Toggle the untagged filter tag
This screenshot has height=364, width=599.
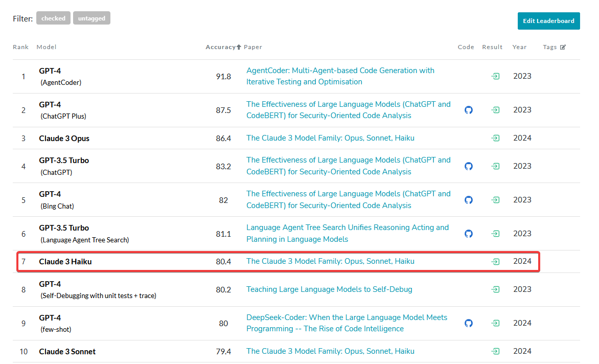91,18
